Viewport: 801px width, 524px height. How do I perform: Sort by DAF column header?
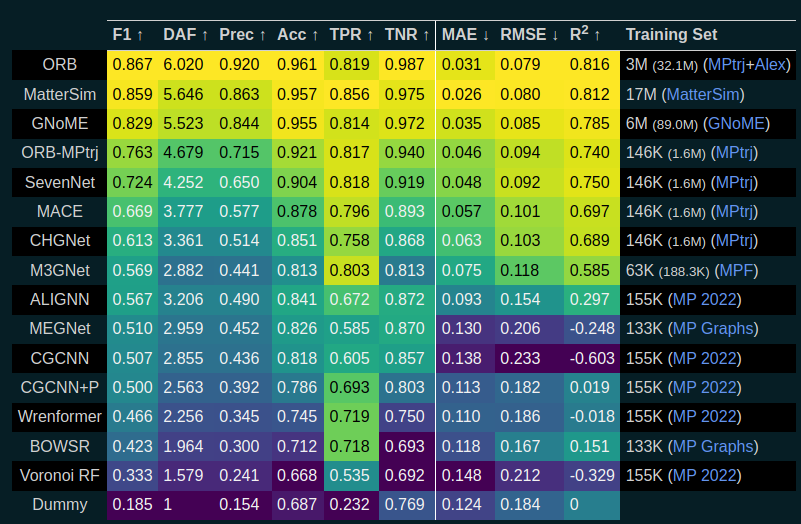[x=185, y=35]
